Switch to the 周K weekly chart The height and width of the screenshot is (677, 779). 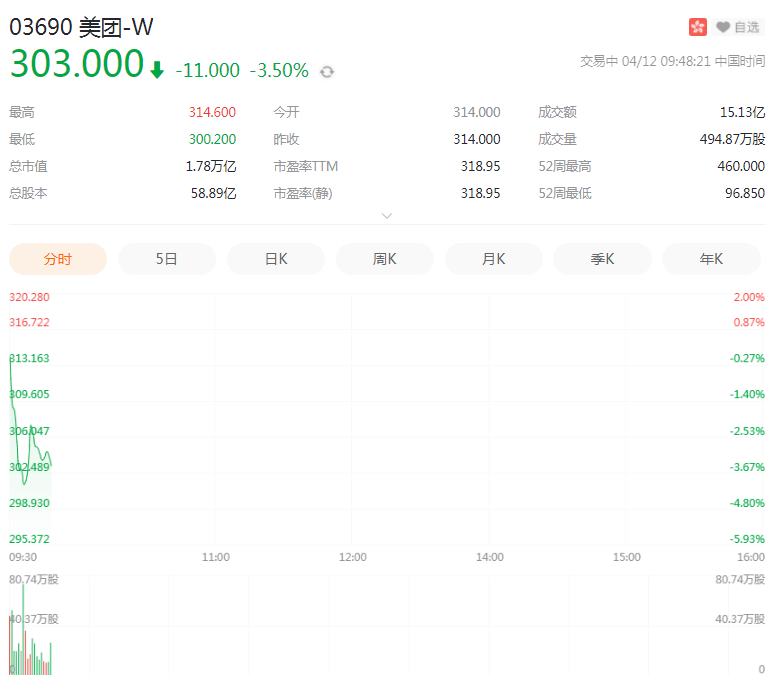pos(385,259)
